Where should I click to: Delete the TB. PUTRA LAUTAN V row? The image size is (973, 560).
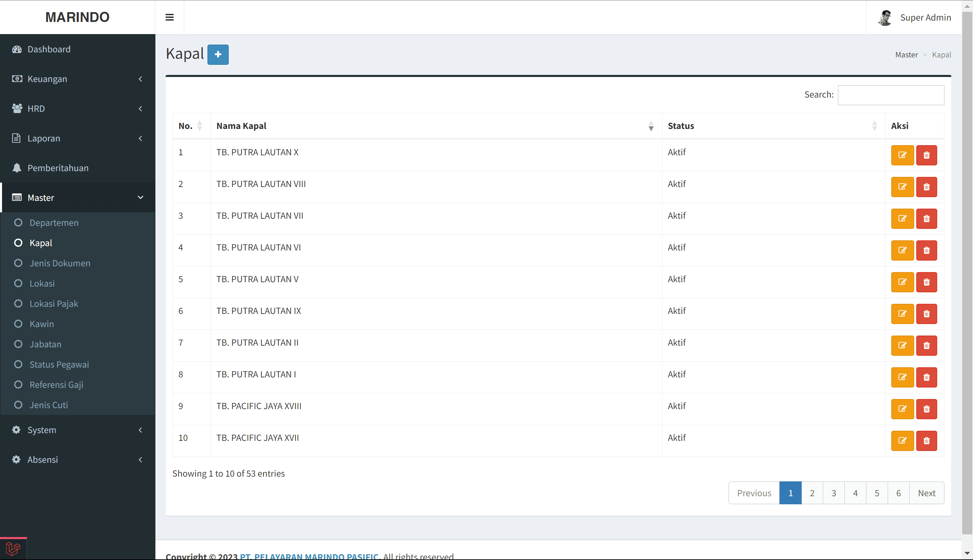pos(926,282)
